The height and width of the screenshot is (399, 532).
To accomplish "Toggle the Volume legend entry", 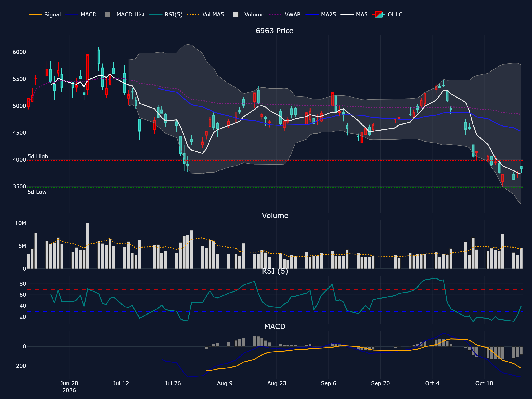I will (249, 14).
